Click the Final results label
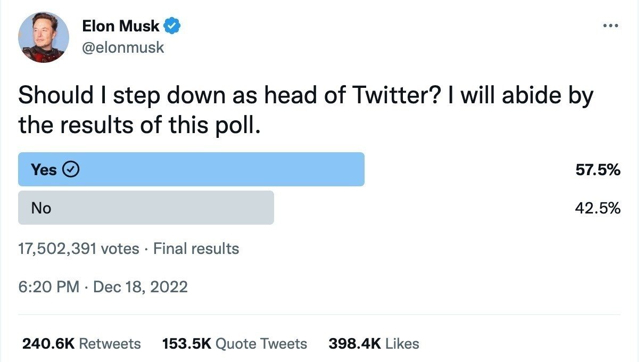 tap(196, 249)
